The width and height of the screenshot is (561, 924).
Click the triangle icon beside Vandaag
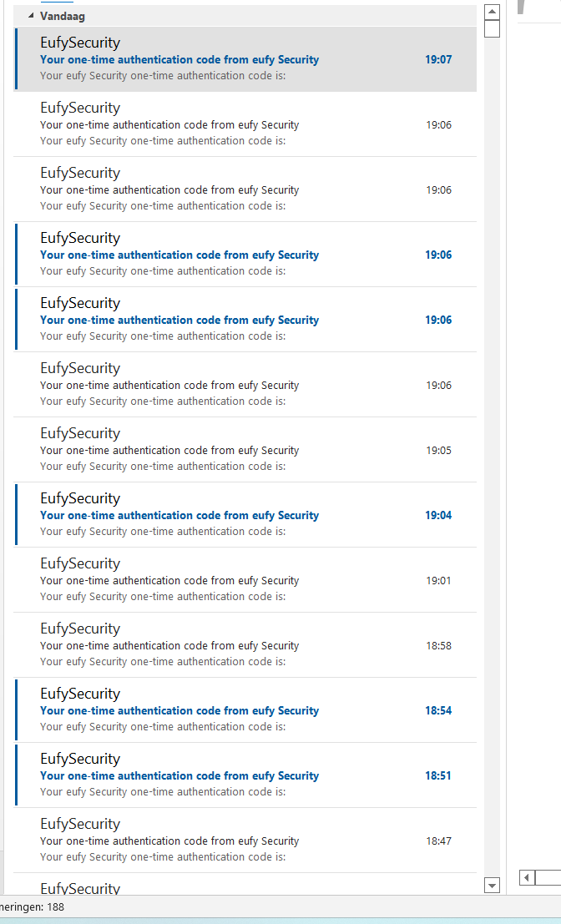tap(30, 15)
